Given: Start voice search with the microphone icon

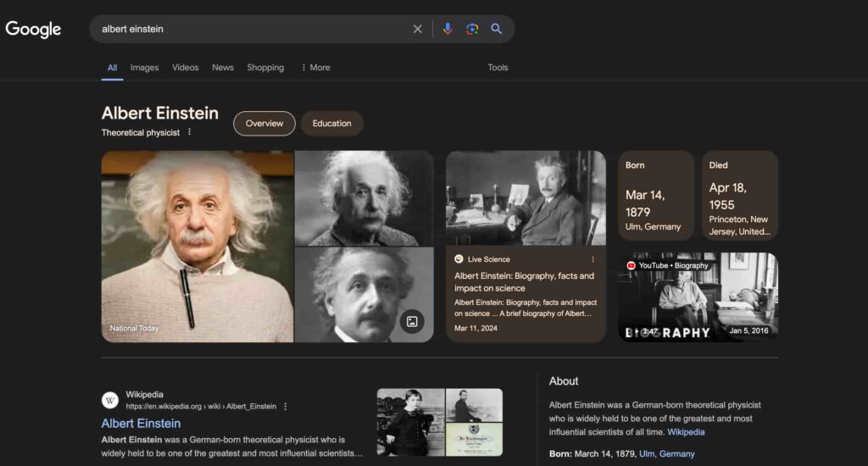Looking at the screenshot, I should (x=448, y=29).
